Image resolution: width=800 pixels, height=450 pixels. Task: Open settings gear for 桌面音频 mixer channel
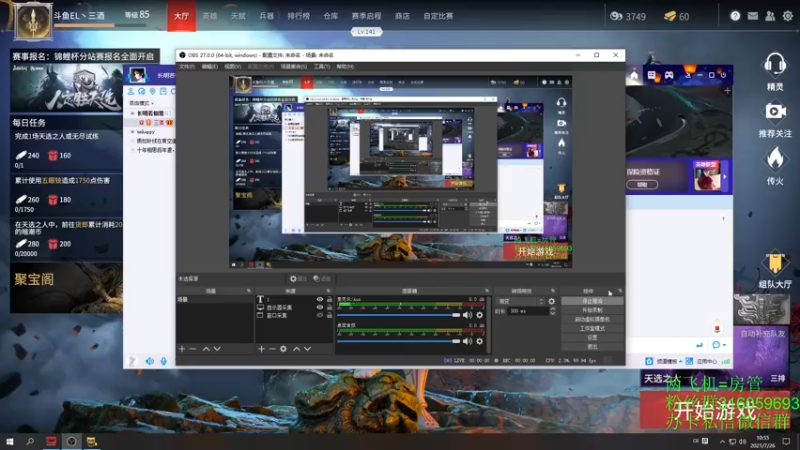(480, 341)
